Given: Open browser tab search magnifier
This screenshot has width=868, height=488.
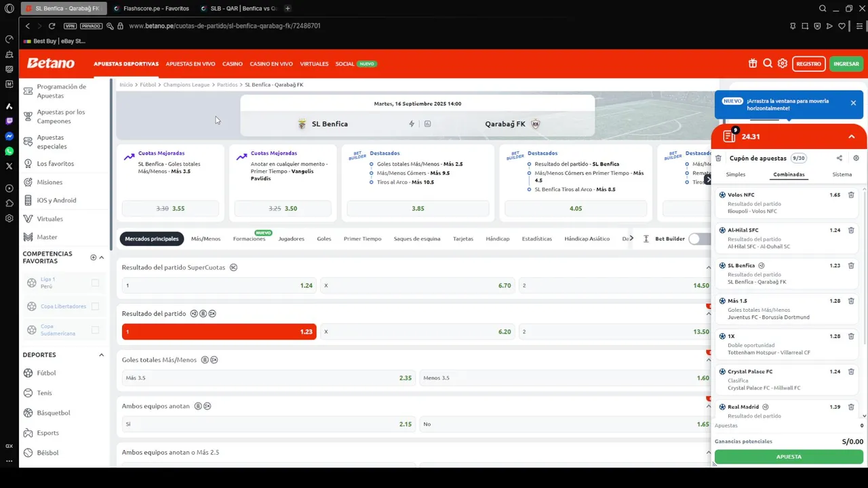Looking at the screenshot, I should (823, 8).
